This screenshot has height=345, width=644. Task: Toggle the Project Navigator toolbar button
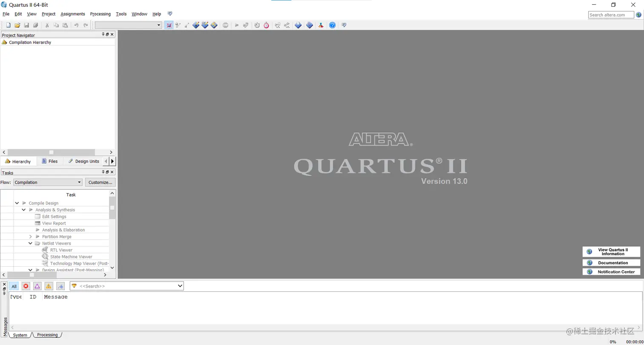169,25
